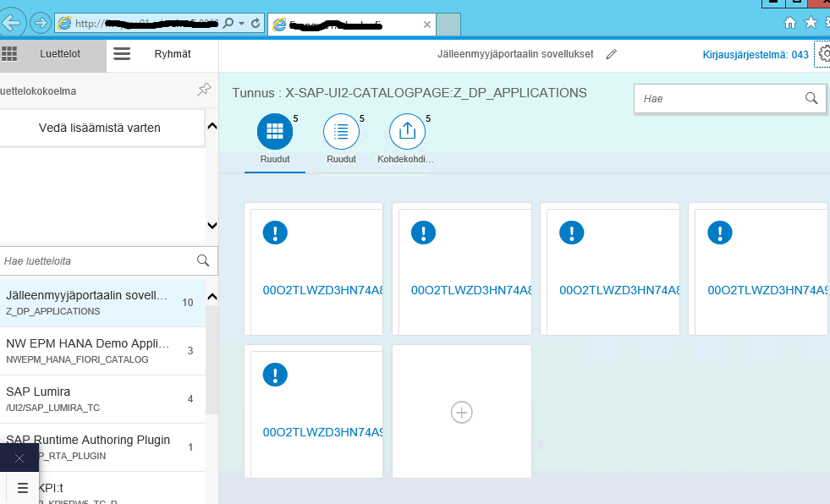Click the magnifier icon in the address bar
The height and width of the screenshot is (504, 830).
point(228,24)
